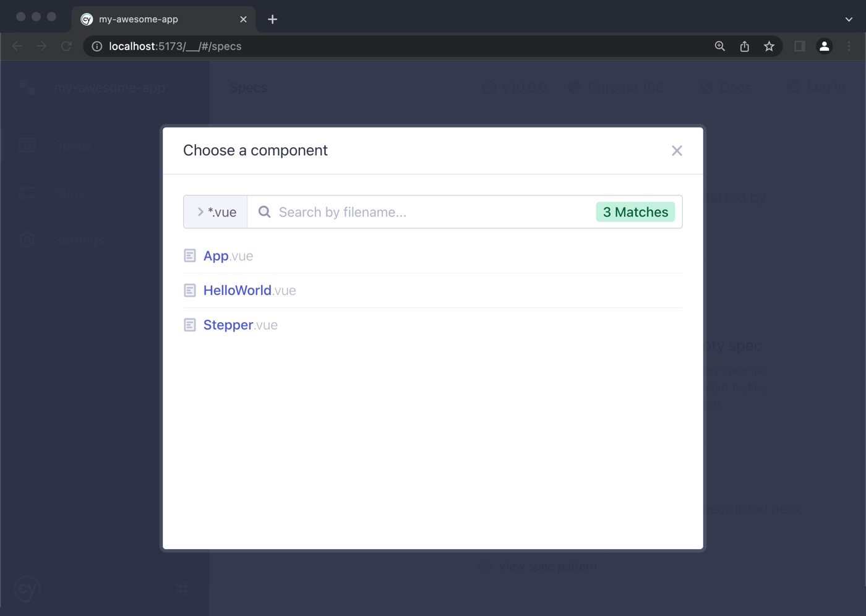The width and height of the screenshot is (866, 616).
Task: Close the my-awesome-app browser tab
Action: coord(243,19)
